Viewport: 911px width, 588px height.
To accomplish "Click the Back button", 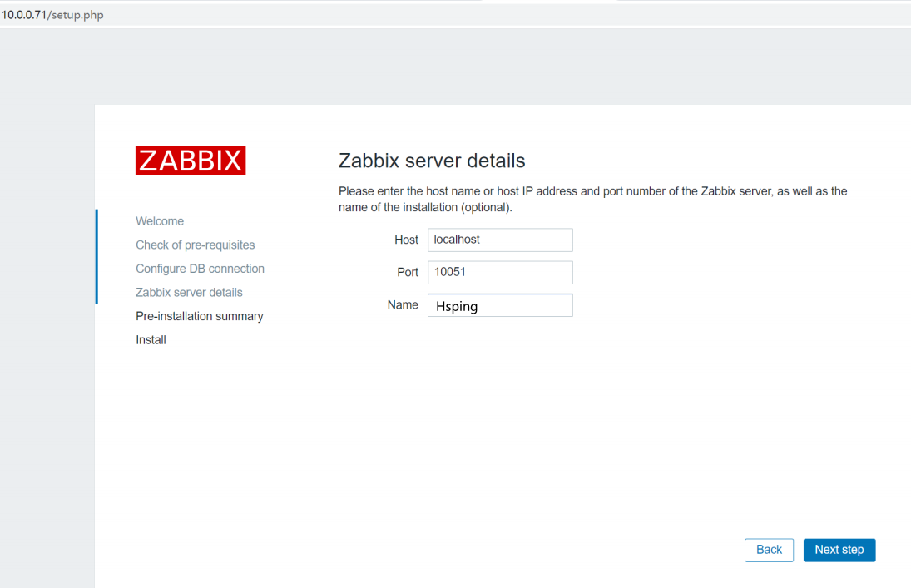I will click(769, 550).
